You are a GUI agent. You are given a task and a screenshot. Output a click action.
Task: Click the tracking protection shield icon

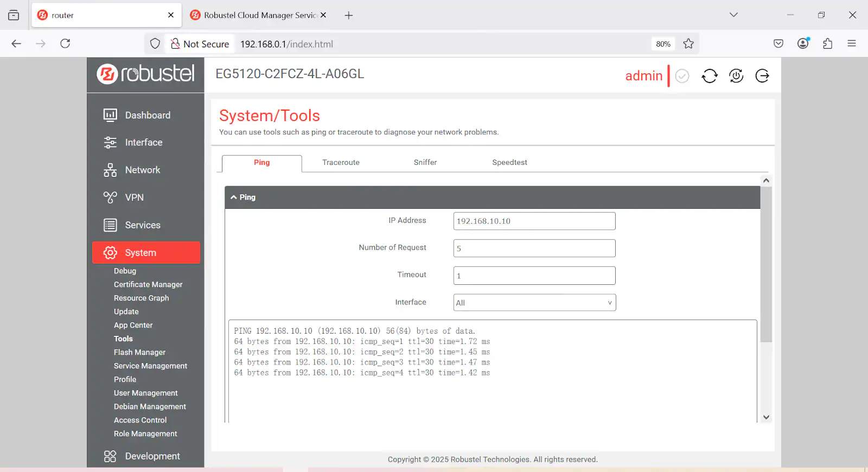click(155, 43)
